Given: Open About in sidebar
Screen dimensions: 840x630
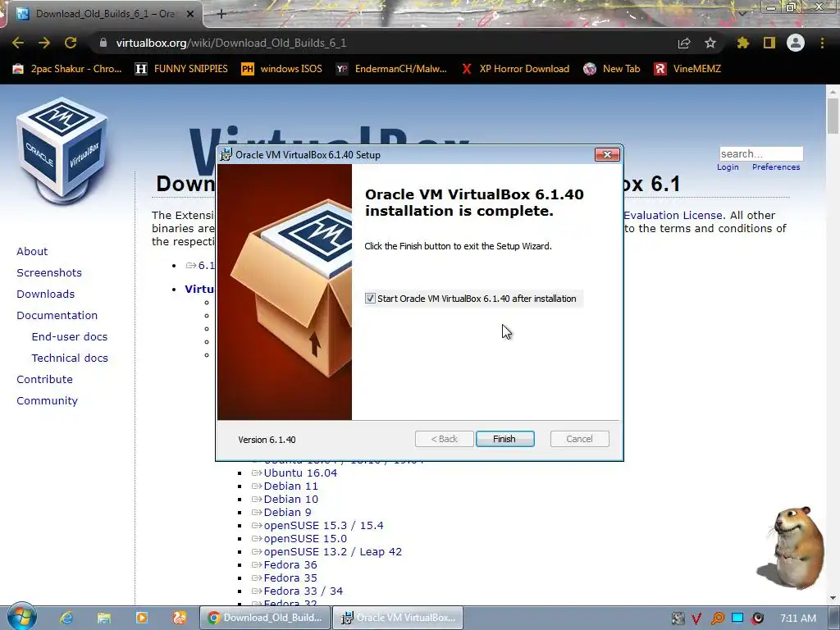Looking at the screenshot, I should [x=32, y=251].
